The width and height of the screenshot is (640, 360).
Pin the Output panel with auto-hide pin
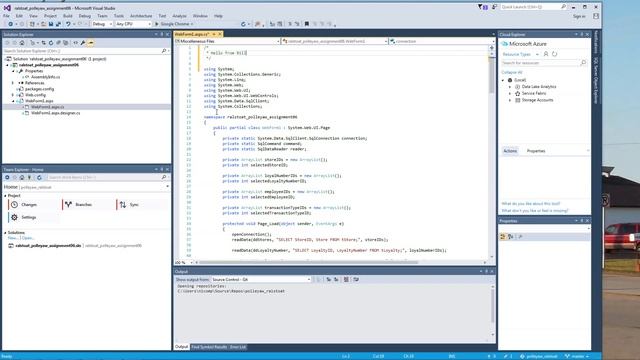coord(486,271)
